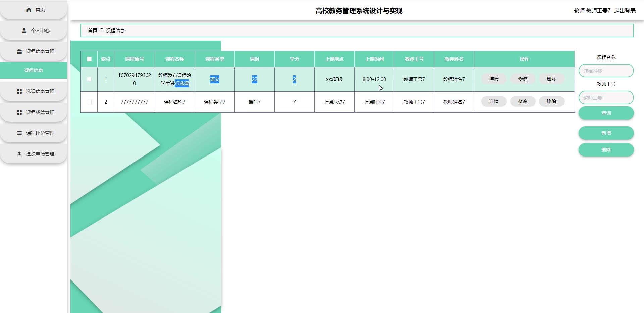Click the briefcase icon beside 课程信息管理
Viewport: 644px width, 313px height.
coord(19,51)
